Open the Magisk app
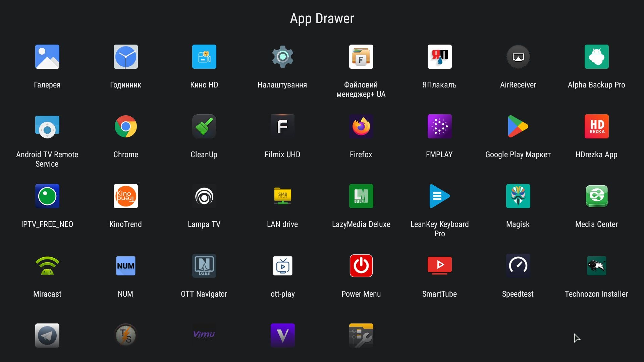644x362 pixels. click(518, 196)
